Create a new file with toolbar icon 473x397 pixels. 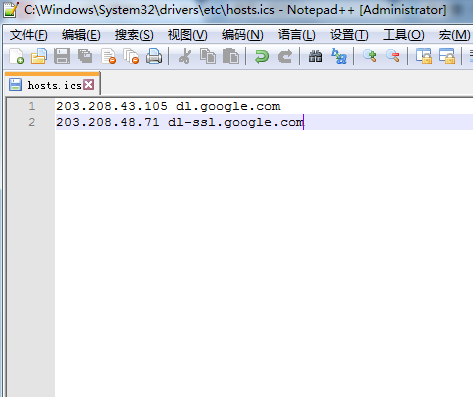16,56
